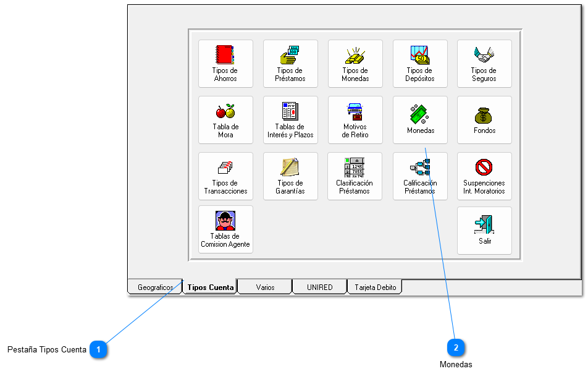
Task: Open the Tabla de Mora icon
Action: 225,120
